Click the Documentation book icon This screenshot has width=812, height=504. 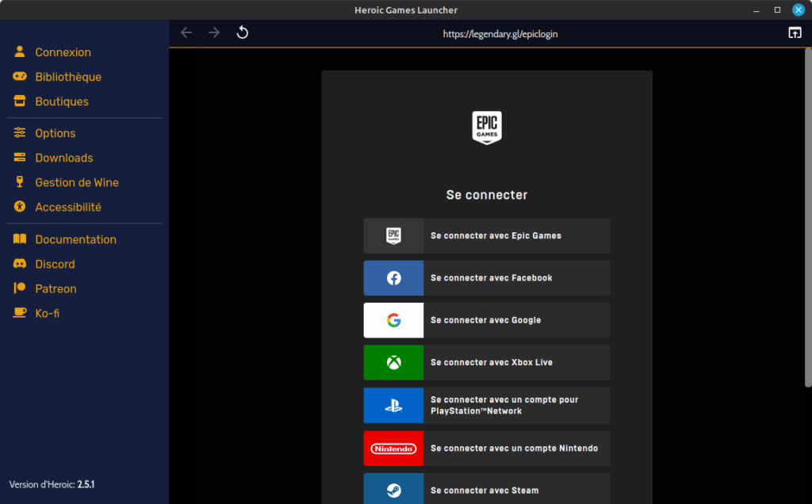tap(20, 239)
